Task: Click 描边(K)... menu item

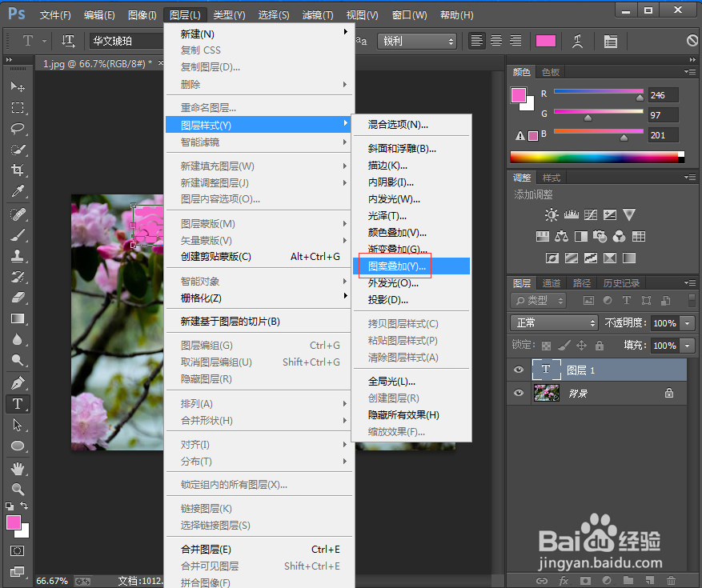Action: click(x=411, y=166)
